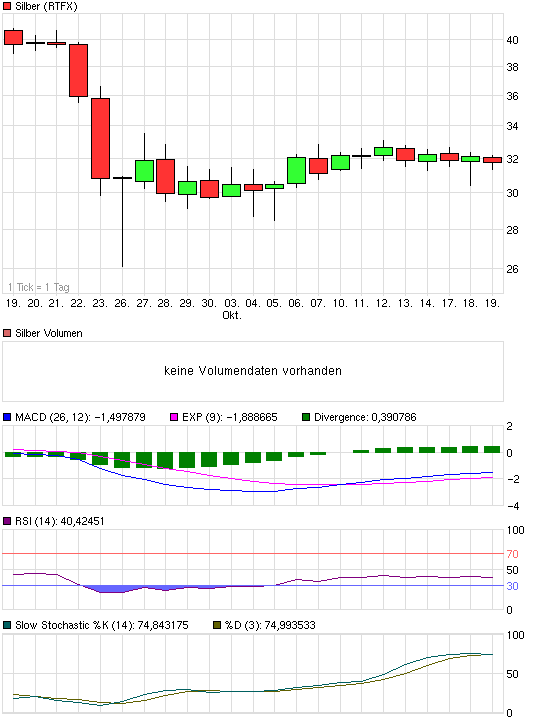This screenshot has height=722, width=545.
Task: Click the date label '18.' on x-axis
Action: 470,303
